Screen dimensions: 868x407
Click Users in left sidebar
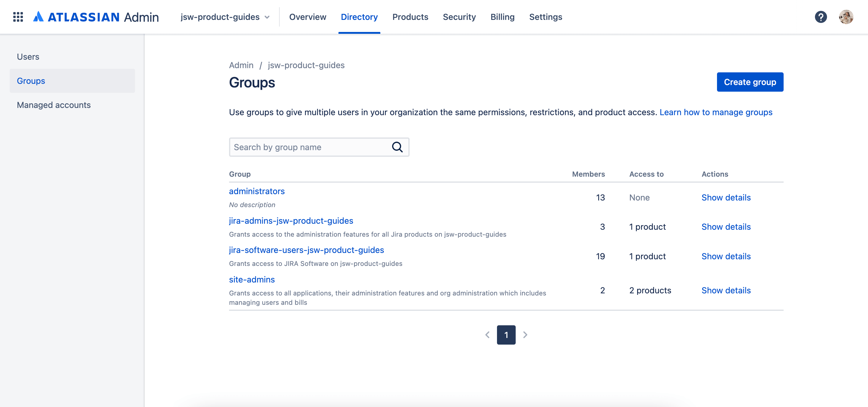pyautogui.click(x=28, y=56)
